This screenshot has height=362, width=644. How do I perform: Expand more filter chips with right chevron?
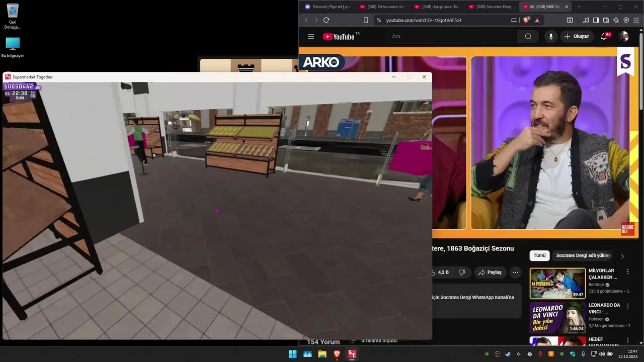coord(622,256)
